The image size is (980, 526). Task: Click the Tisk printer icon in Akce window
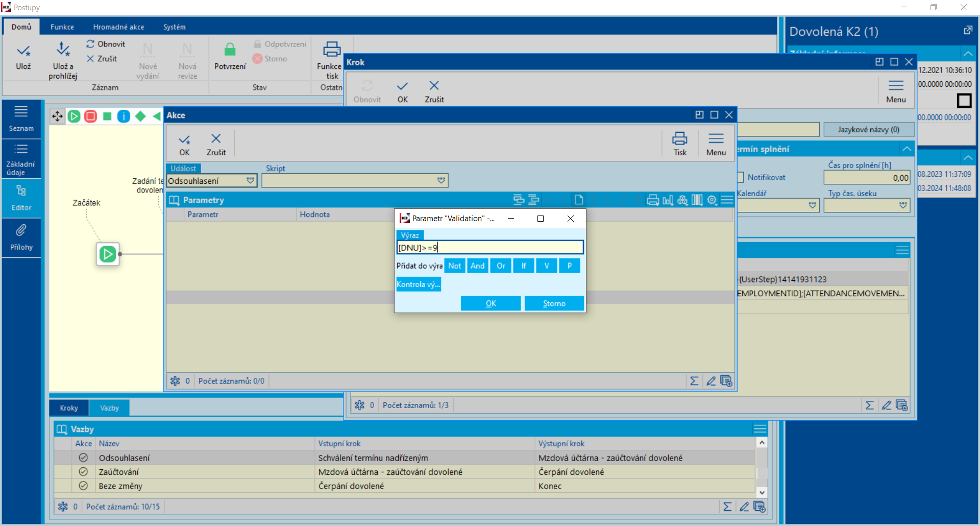(x=679, y=138)
